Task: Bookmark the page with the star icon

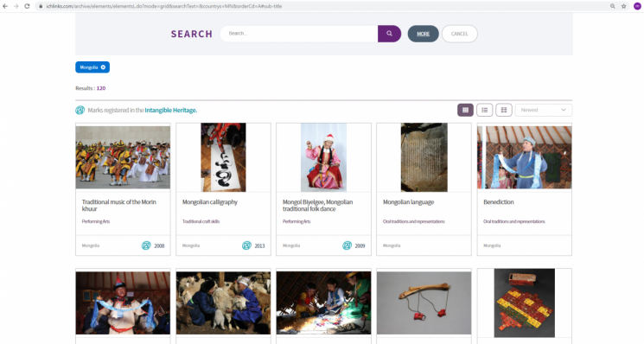Action: 623,6
